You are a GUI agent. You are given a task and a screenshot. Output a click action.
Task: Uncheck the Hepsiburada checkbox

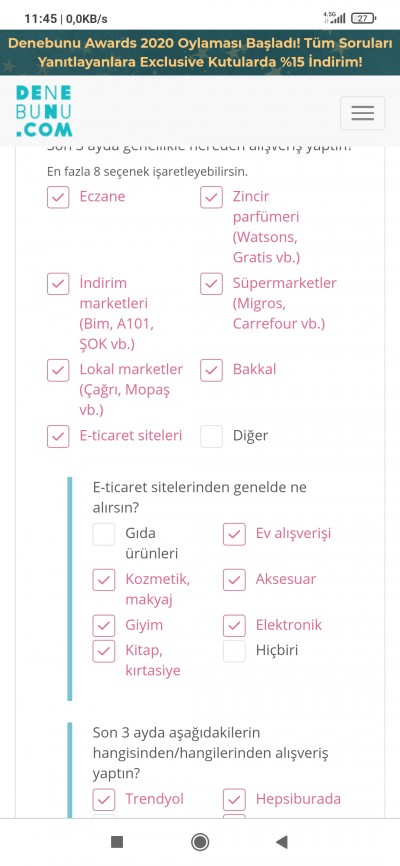tap(234, 800)
